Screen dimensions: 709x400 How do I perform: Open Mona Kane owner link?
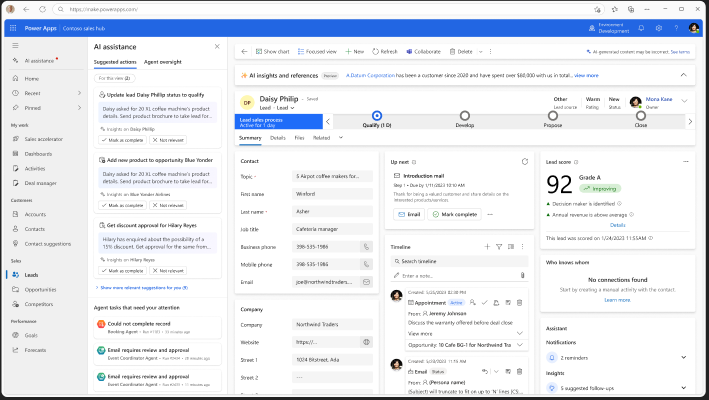(659, 99)
